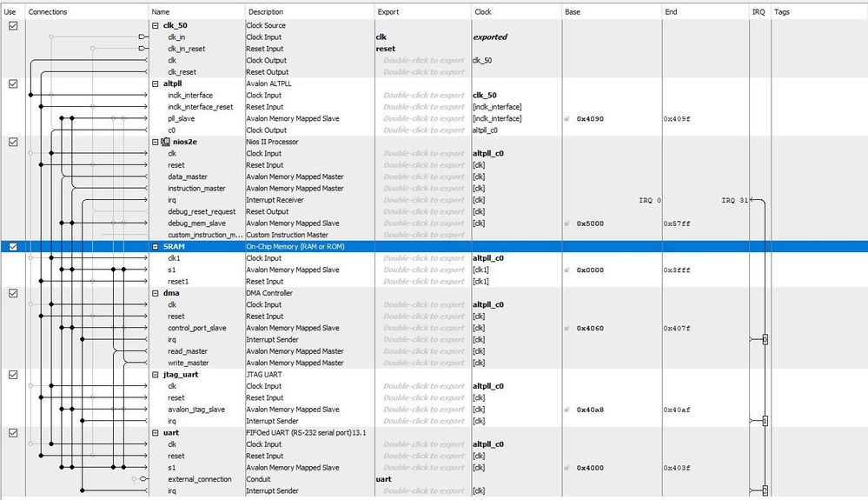Click the jtag_uart irq number box

tap(765, 421)
